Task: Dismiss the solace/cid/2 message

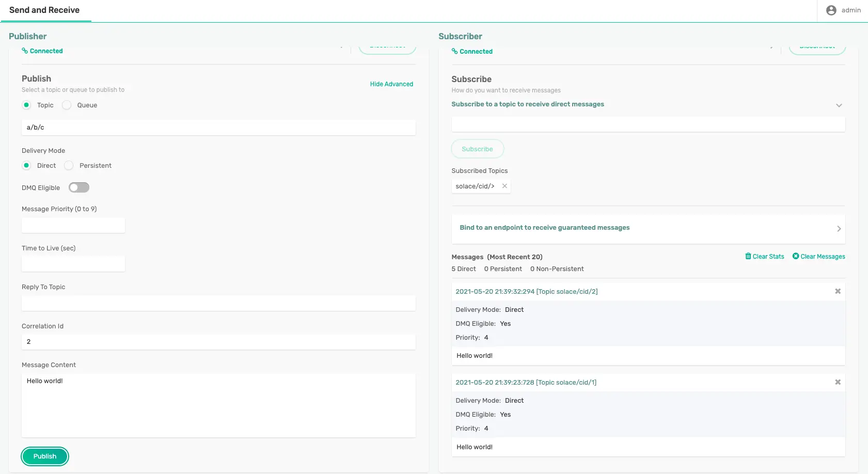Action: tap(838, 291)
